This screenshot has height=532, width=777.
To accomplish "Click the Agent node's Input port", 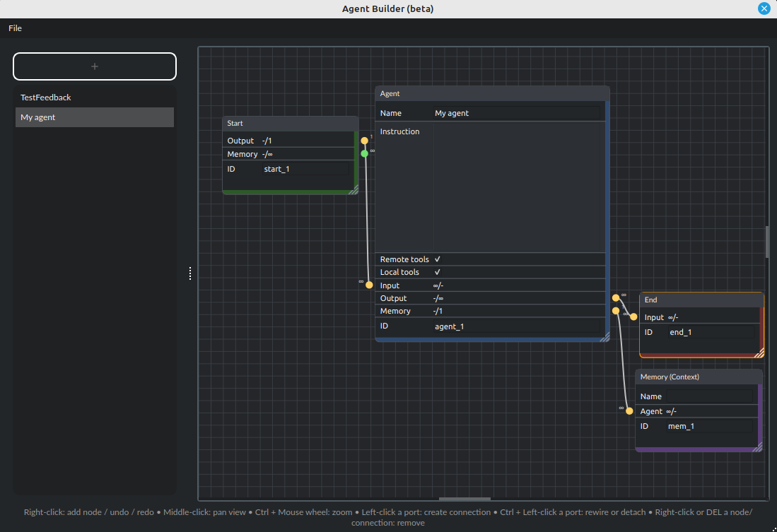I will [369, 285].
